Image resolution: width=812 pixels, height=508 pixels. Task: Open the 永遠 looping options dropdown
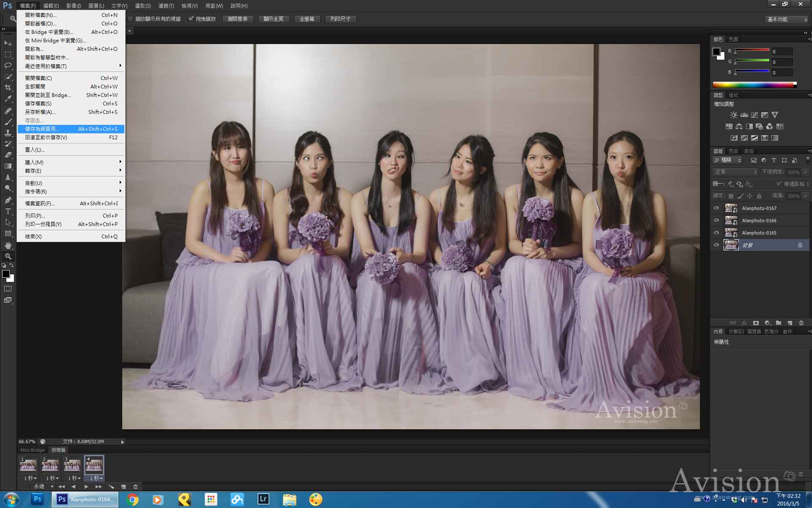click(x=44, y=487)
